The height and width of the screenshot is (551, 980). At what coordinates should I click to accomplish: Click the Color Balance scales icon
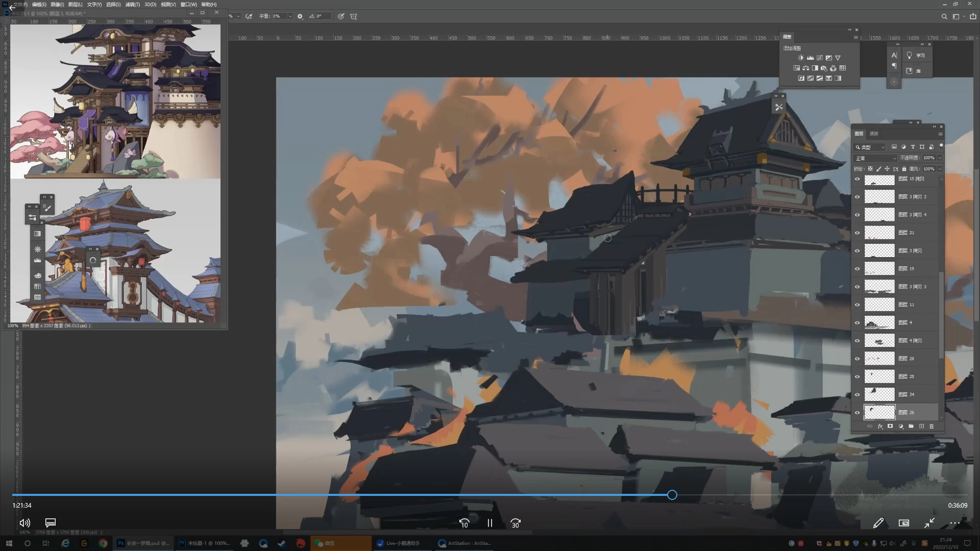point(805,68)
